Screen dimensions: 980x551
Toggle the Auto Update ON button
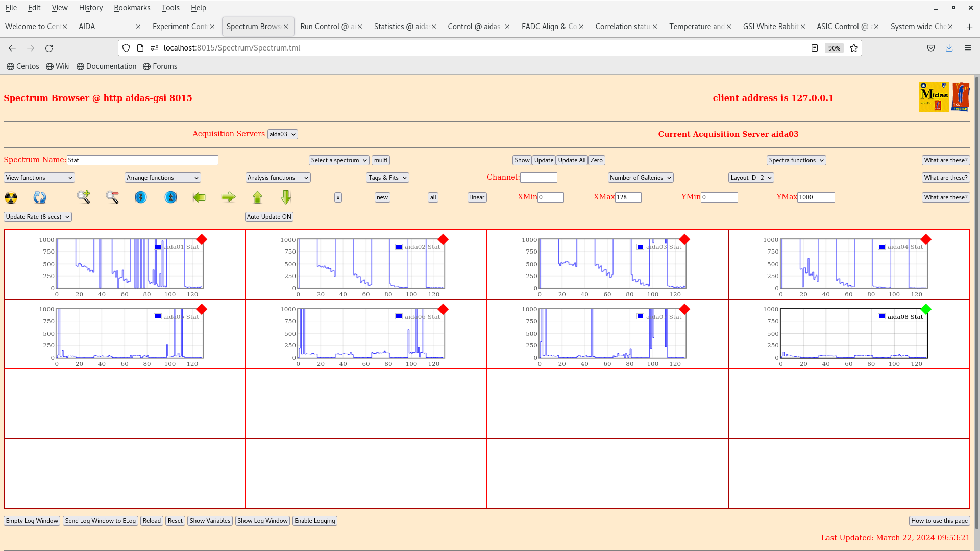point(269,217)
